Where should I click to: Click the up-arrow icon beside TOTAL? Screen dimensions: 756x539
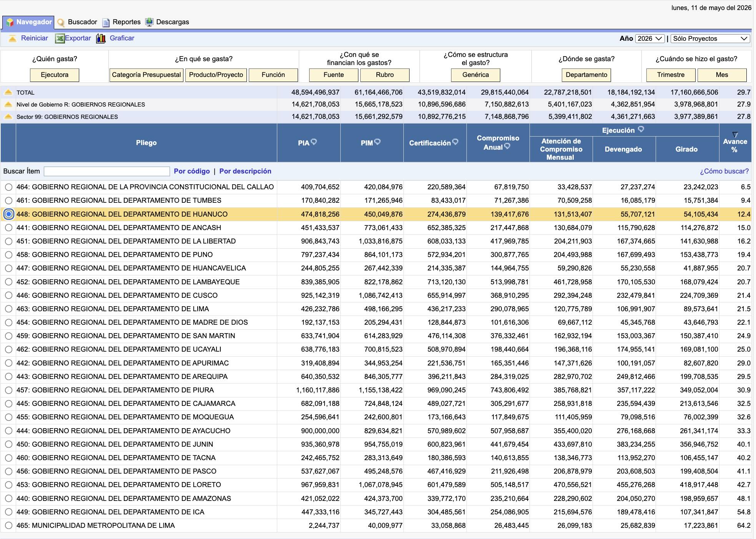[8, 93]
